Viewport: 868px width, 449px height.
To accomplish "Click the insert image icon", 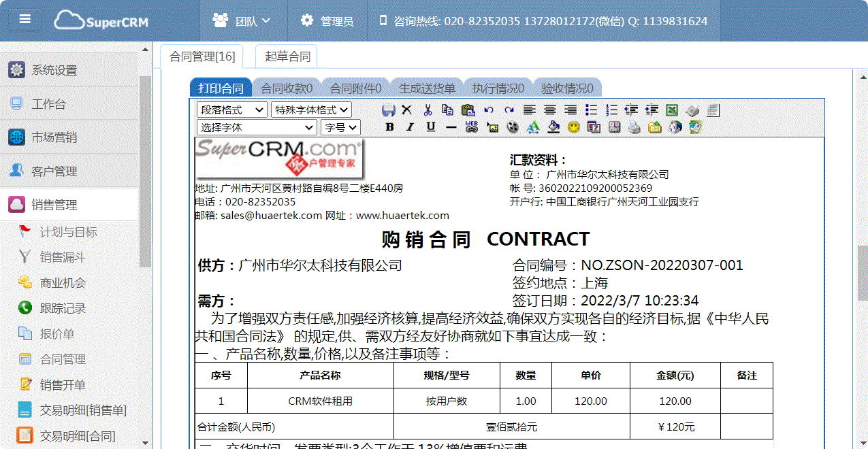I will click(x=492, y=127).
